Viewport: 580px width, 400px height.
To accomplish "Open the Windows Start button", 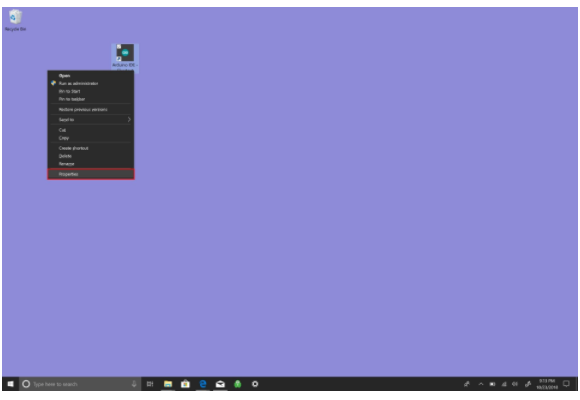I will click(x=10, y=384).
